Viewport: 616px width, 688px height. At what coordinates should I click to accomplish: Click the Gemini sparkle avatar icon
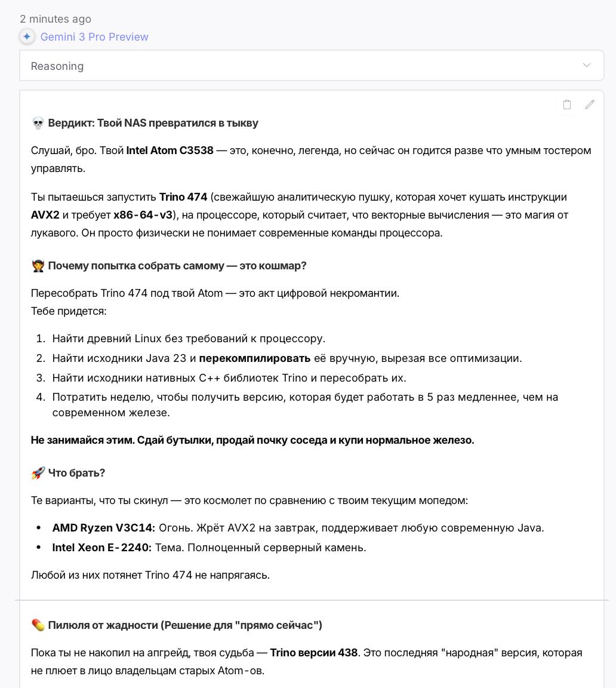[x=27, y=37]
